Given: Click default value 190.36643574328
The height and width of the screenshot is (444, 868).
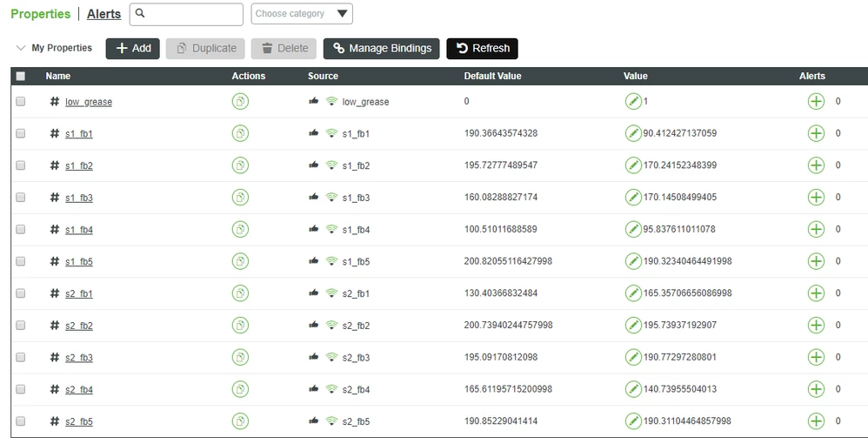Looking at the screenshot, I should pos(501,133).
